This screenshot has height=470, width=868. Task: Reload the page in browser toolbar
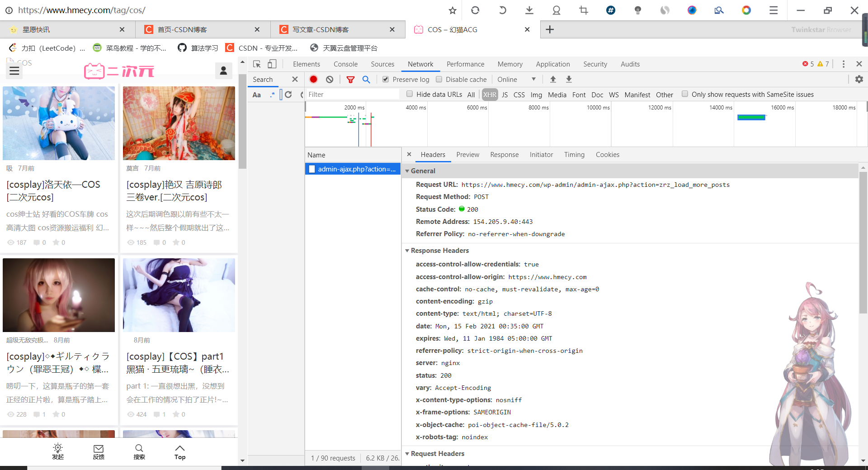pos(475,10)
